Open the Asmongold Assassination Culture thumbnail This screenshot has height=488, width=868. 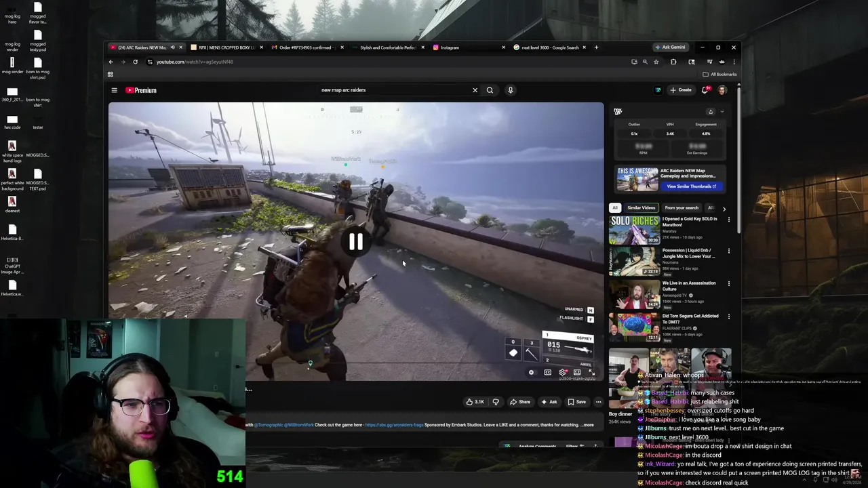(x=634, y=295)
